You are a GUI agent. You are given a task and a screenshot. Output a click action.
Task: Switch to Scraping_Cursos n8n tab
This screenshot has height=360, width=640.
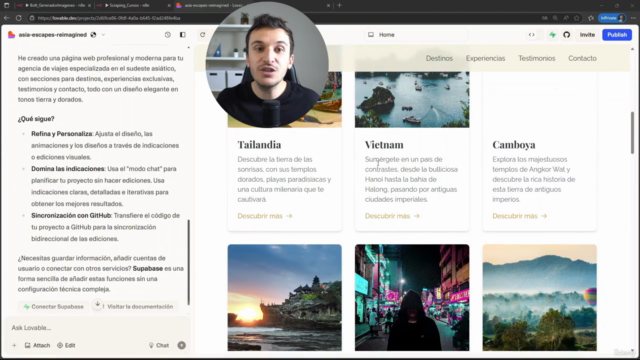pyautogui.click(x=134, y=5)
